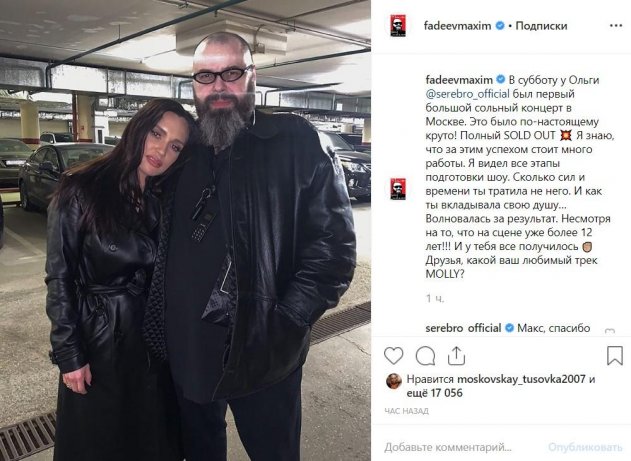Open the three-dot more options menu

click(x=616, y=26)
